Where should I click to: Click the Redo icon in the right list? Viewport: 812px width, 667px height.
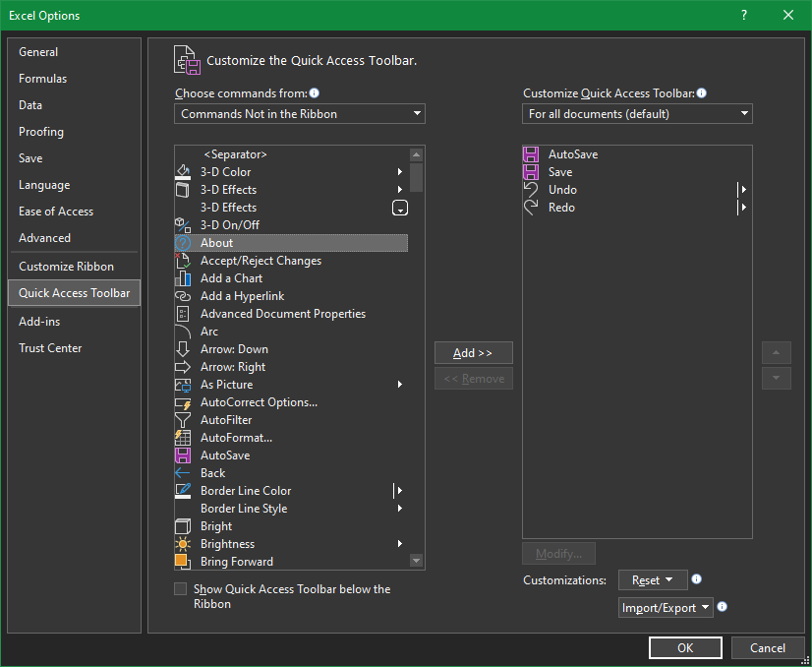(532, 207)
